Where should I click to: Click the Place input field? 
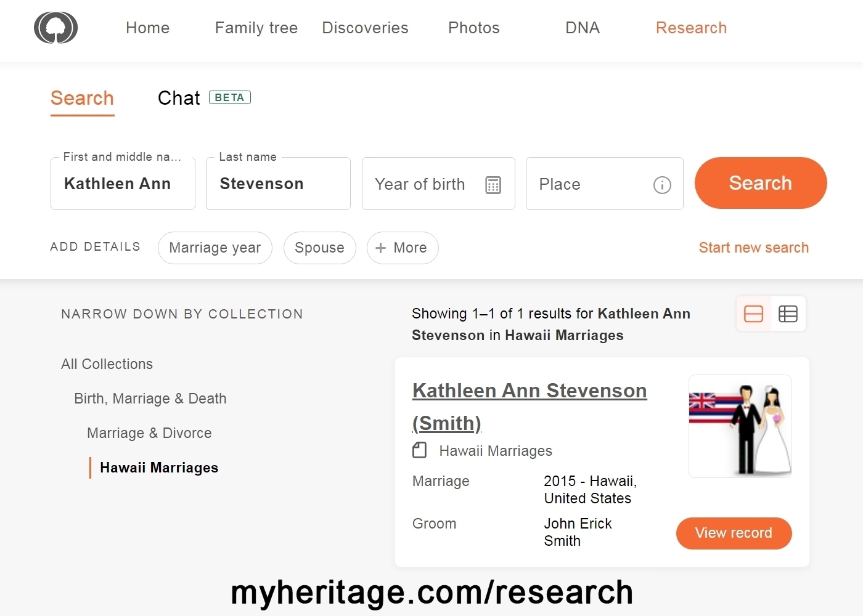pyautogui.click(x=605, y=184)
